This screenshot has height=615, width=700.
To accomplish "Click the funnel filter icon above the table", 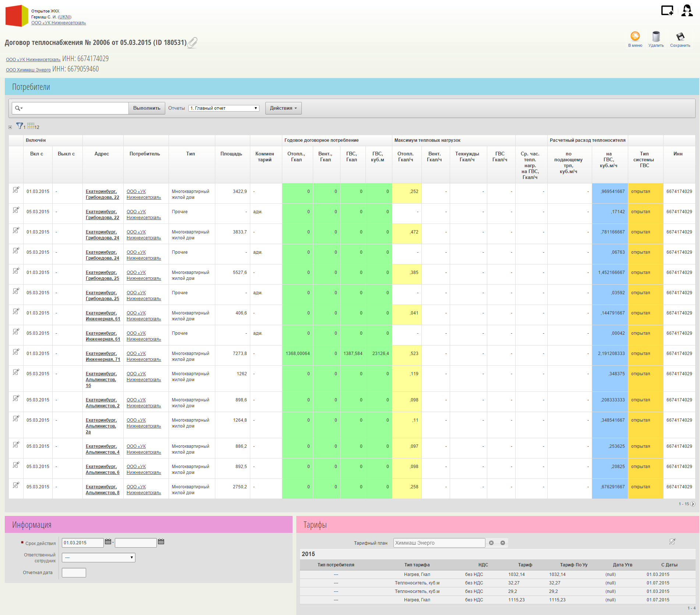I will click(x=20, y=126).
